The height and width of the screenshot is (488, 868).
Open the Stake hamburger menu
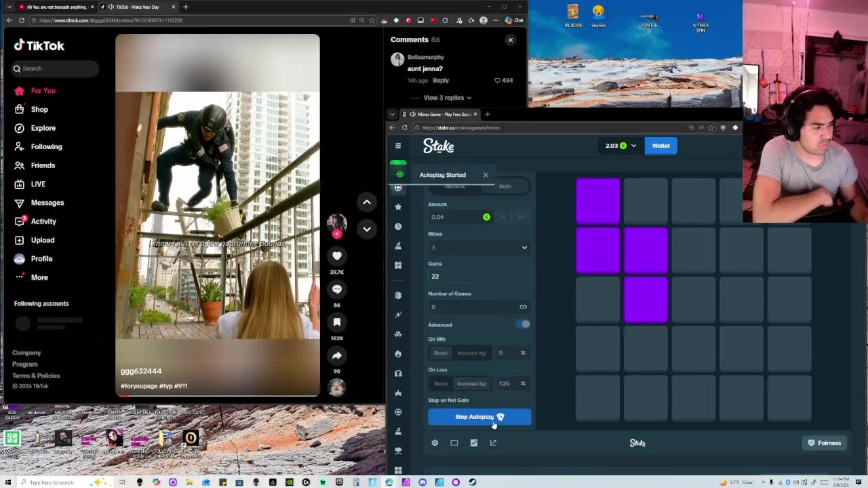[398, 146]
